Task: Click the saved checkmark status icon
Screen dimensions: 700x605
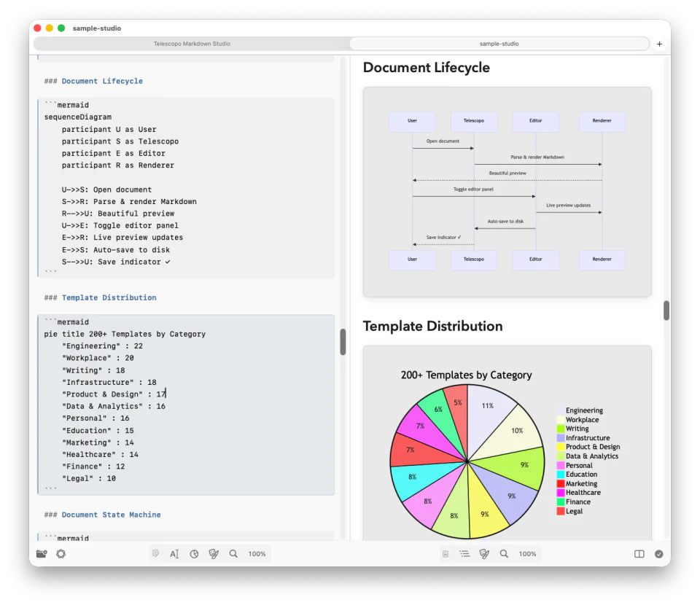Action: coord(659,554)
